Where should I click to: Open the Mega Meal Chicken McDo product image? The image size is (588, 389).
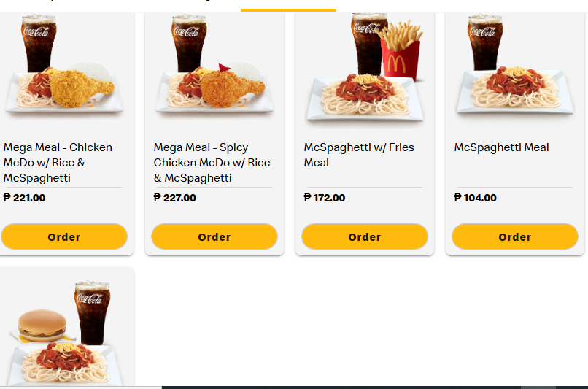[64, 69]
